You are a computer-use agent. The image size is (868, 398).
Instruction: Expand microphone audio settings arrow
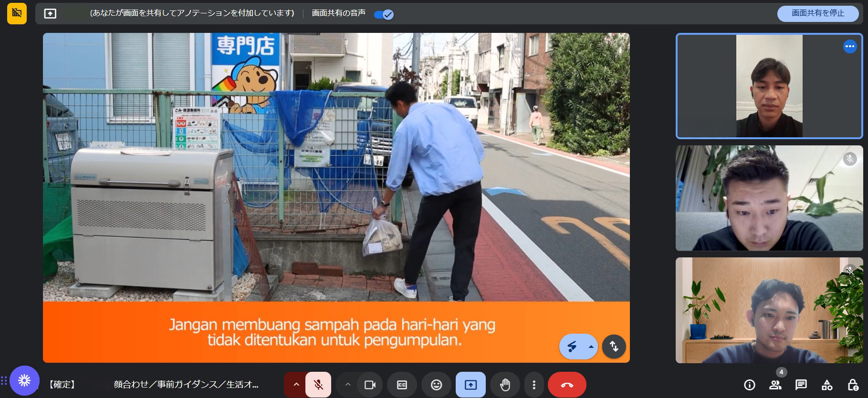(296, 385)
